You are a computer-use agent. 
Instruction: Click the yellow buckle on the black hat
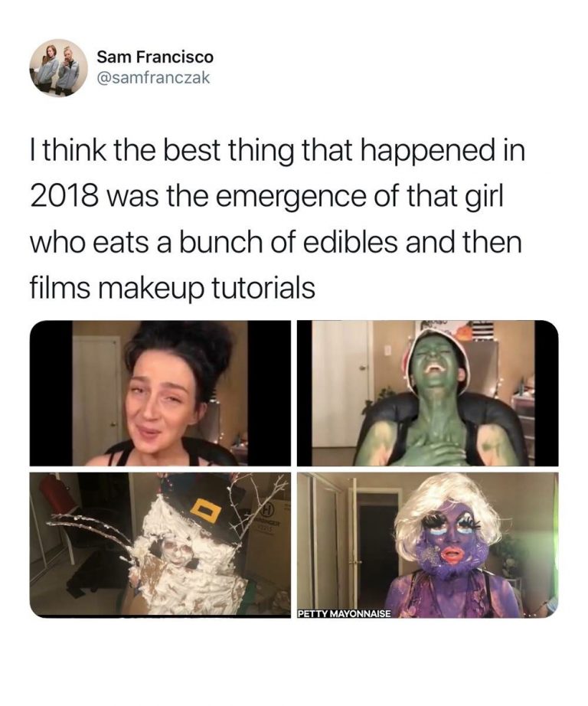(x=207, y=512)
